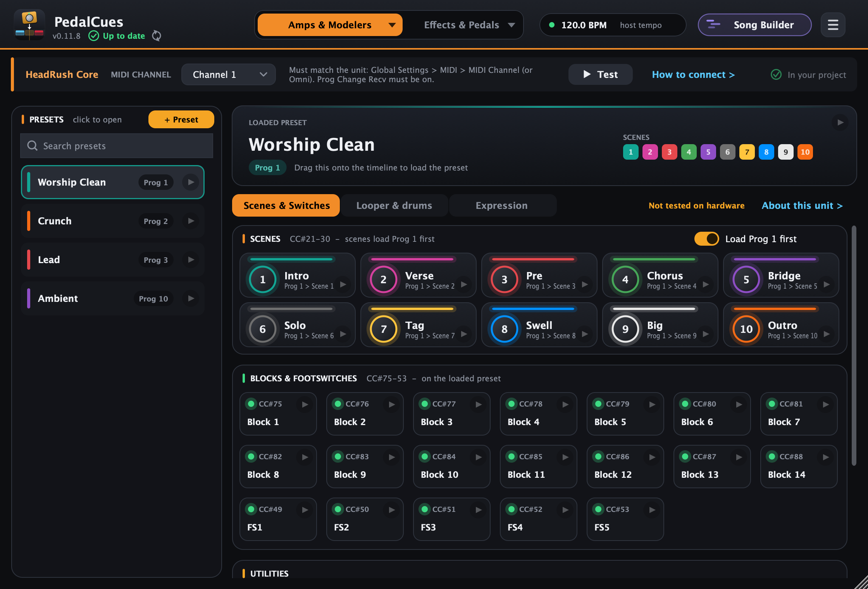This screenshot has height=589, width=868.
Task: Trigger the Intro scene play arrow
Action: [343, 284]
